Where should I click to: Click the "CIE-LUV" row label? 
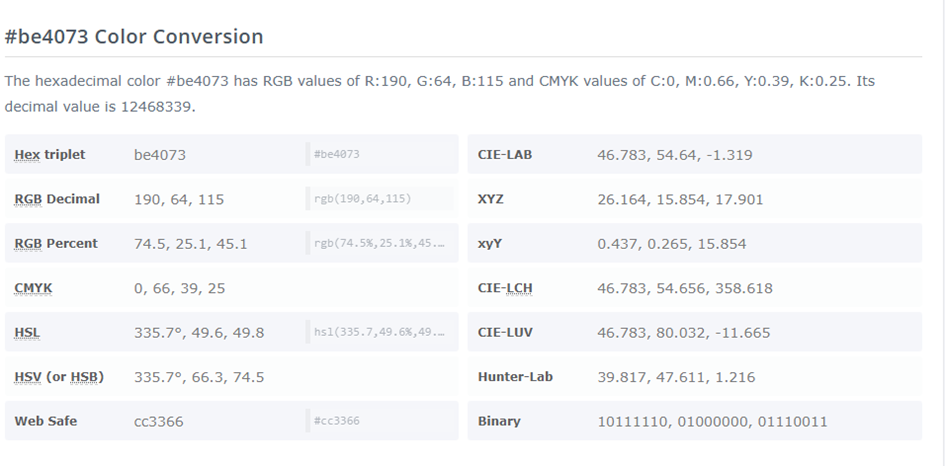[505, 332]
